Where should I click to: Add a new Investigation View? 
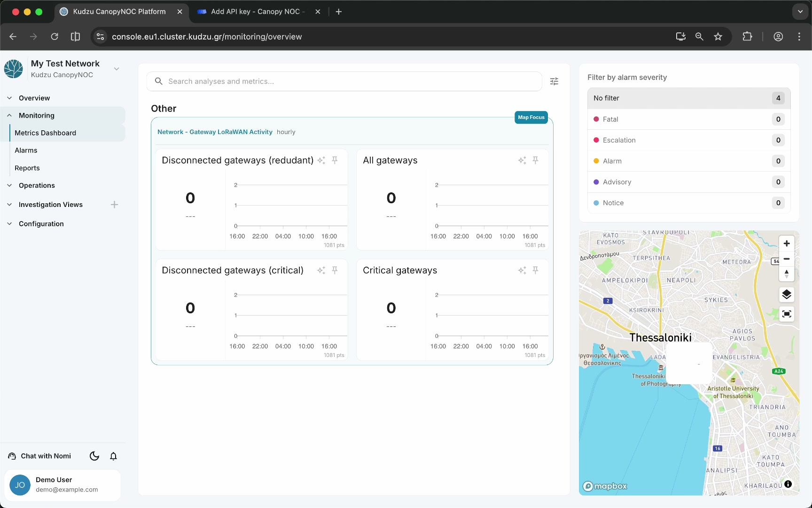[x=114, y=205]
